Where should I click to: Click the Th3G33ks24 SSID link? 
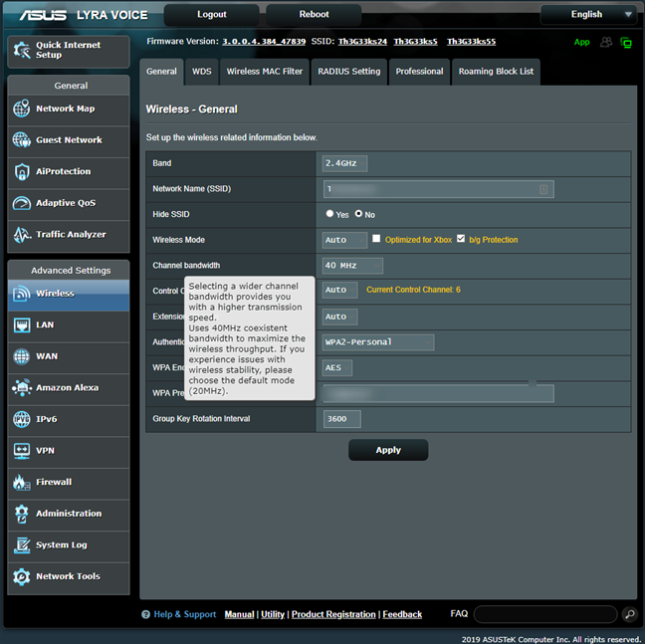point(362,42)
